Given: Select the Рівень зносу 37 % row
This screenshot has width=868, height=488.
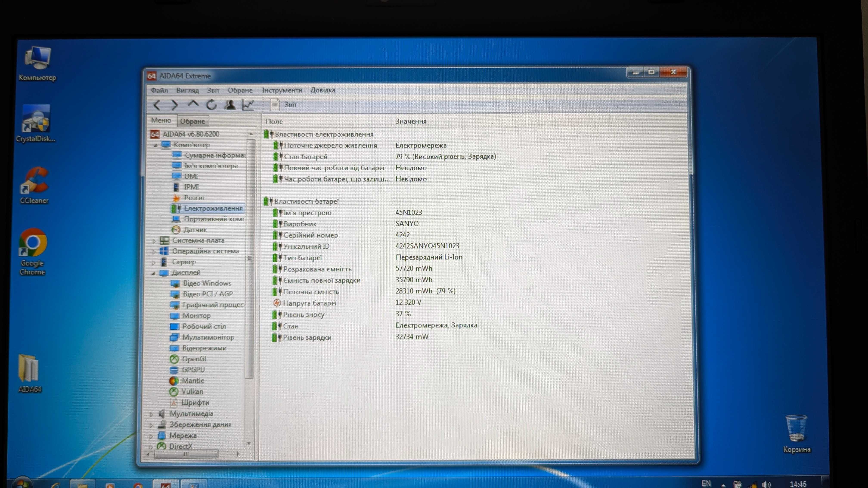Looking at the screenshot, I should pos(341,314).
